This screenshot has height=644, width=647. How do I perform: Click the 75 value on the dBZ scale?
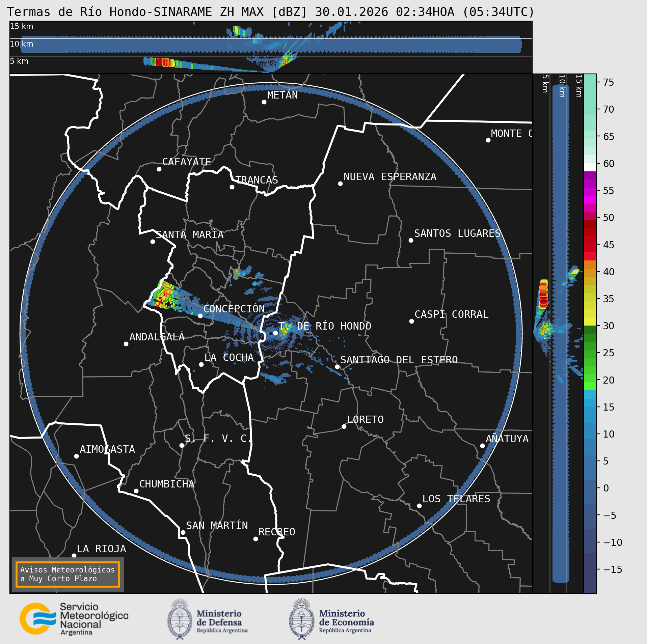609,82
